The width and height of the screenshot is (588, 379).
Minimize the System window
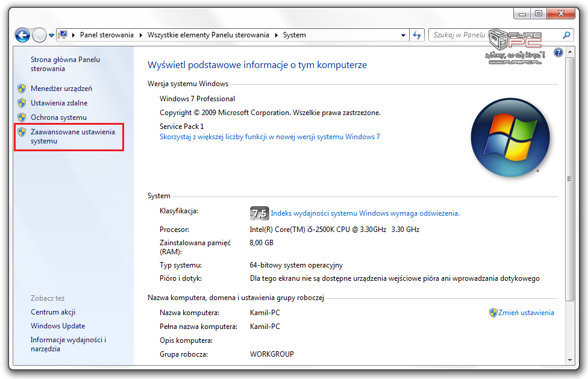(x=522, y=14)
